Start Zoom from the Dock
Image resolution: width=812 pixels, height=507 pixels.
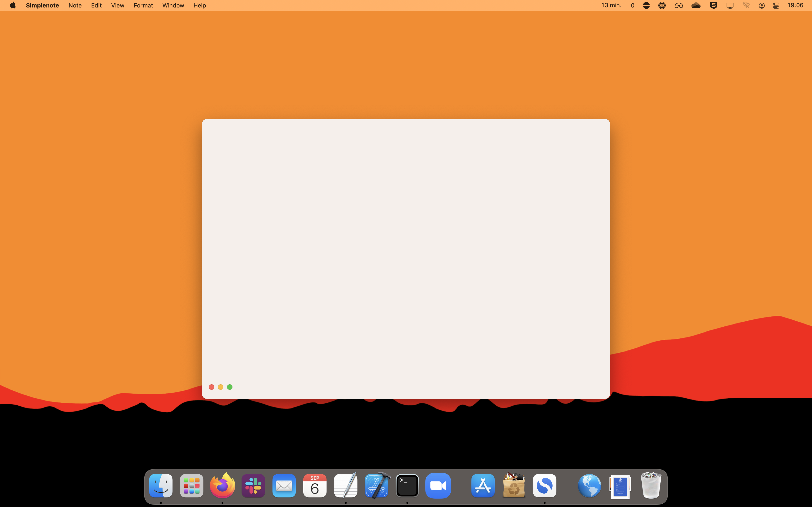(x=438, y=485)
